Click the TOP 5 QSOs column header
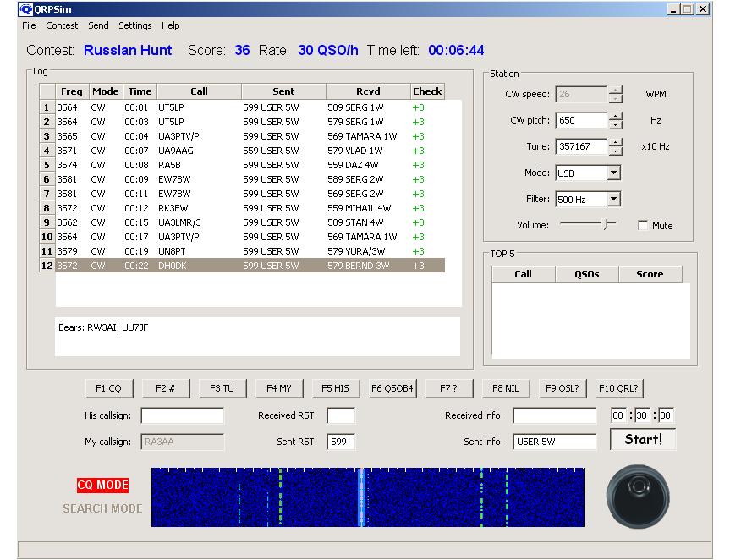Screen dimensions: 730x560 click(586, 274)
